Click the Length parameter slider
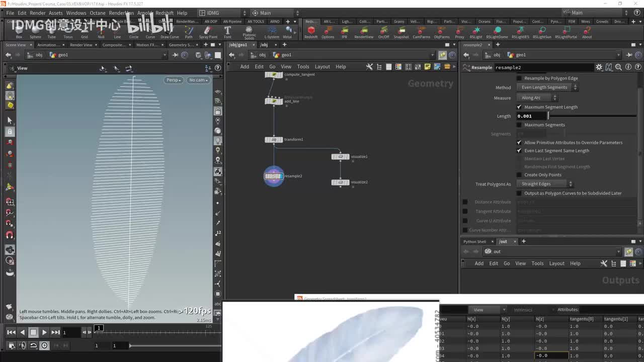This screenshot has width=644, height=362. tap(592, 116)
